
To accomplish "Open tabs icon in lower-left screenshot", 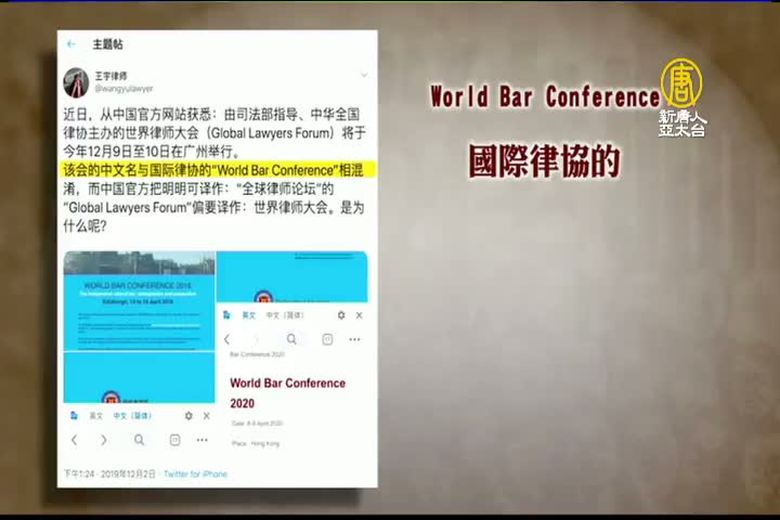I will (175, 440).
